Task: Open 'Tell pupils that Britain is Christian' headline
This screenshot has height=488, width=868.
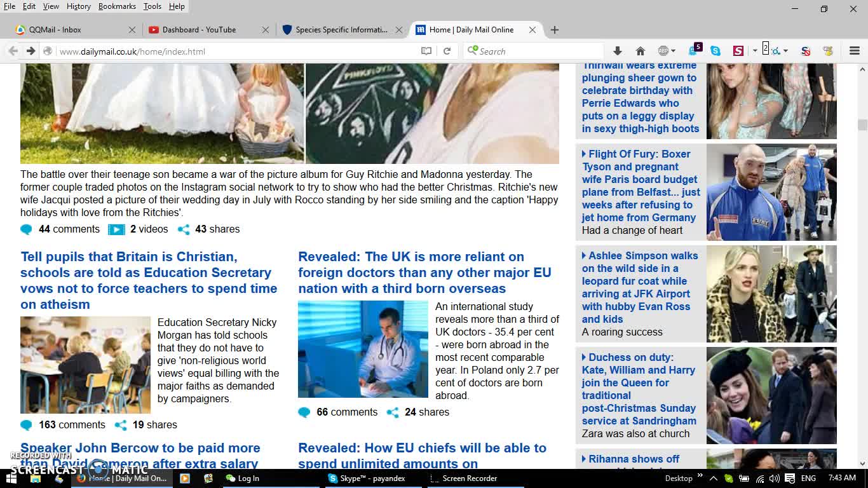Action: pos(149,280)
